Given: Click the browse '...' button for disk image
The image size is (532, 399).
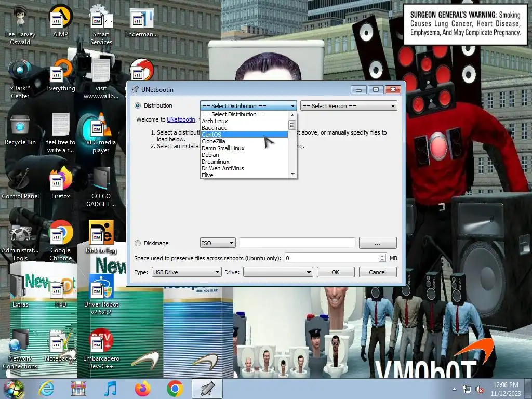Looking at the screenshot, I should pos(378,243).
